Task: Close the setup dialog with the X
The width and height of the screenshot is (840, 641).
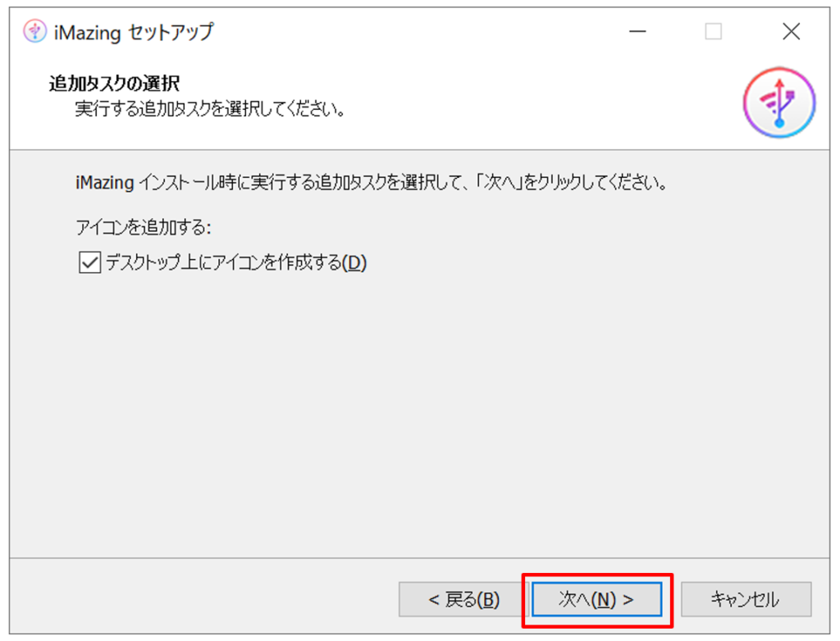Action: click(x=791, y=32)
